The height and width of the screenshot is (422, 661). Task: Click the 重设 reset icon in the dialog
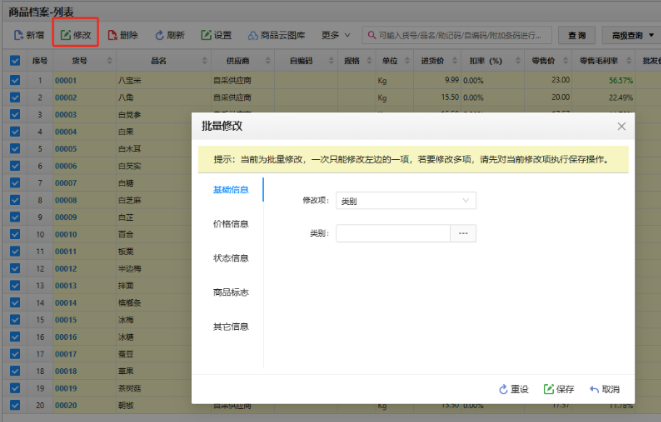click(503, 389)
